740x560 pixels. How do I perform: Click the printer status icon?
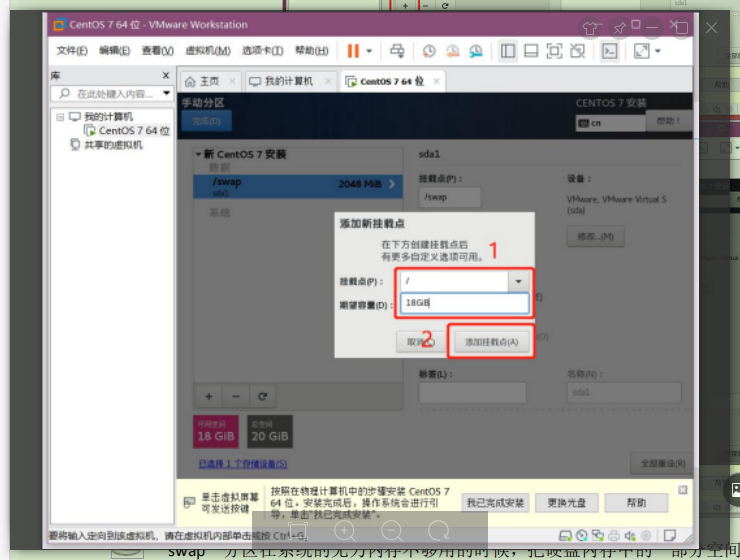tap(614, 535)
